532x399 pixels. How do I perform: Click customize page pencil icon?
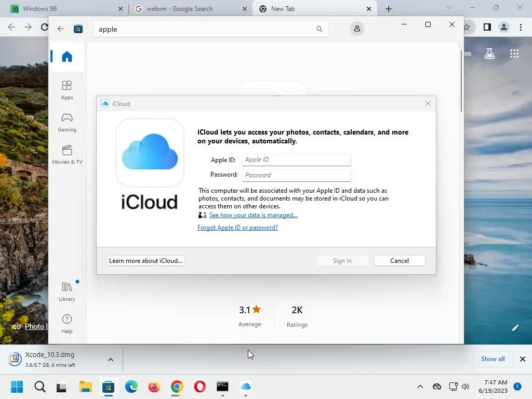point(515,328)
